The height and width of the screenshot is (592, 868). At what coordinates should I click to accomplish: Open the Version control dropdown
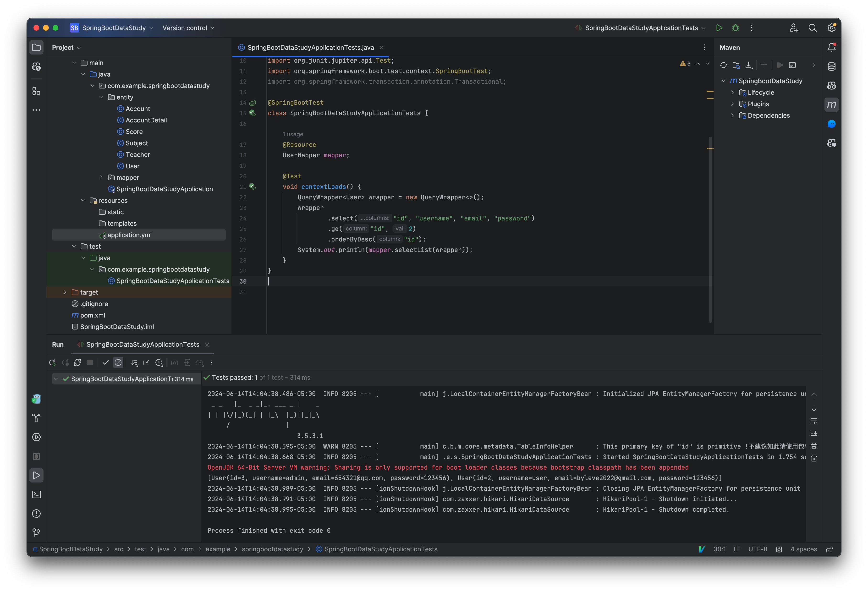coord(188,28)
